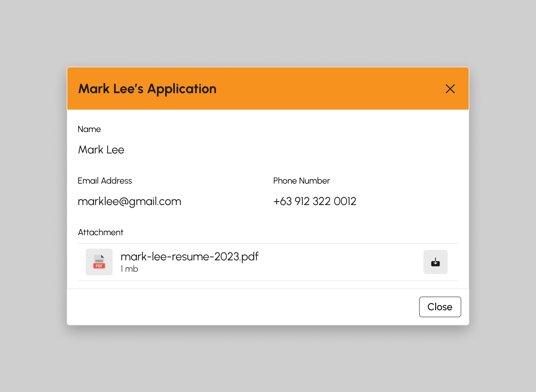Click the Name field label

pyautogui.click(x=89, y=129)
